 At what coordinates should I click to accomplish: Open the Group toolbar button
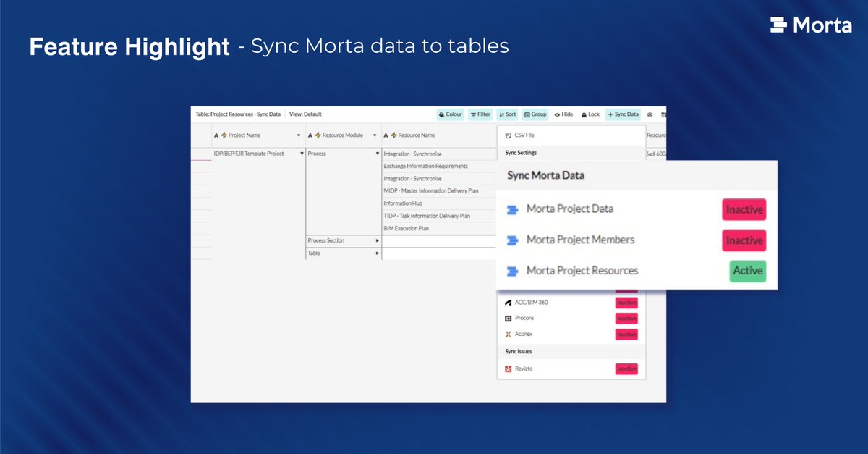pos(535,114)
